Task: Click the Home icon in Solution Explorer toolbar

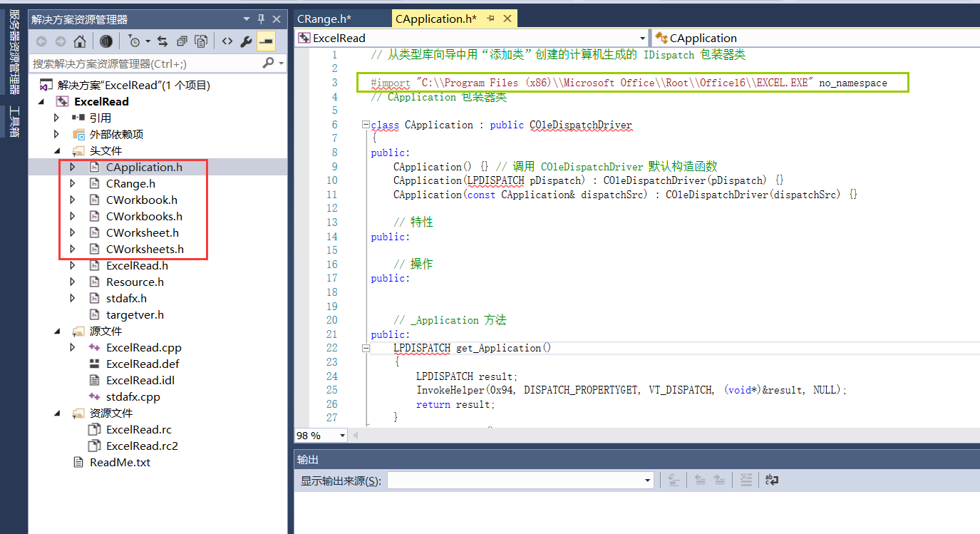Action: coord(80,41)
